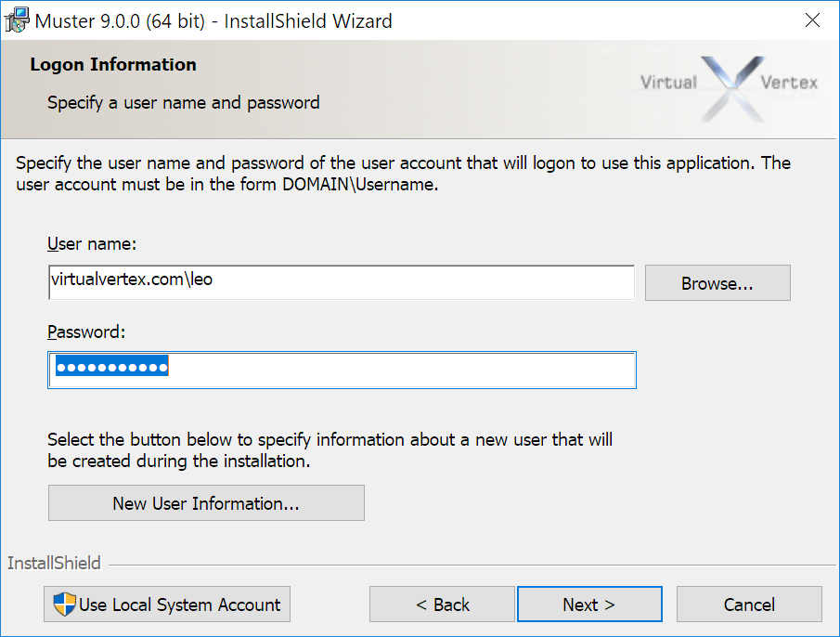Click inside the Password field

coord(341,370)
